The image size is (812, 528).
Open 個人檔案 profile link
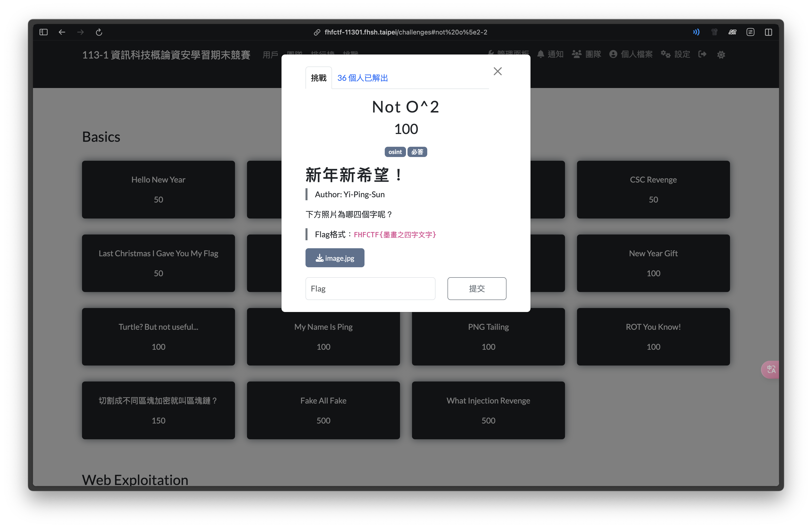tap(631, 54)
